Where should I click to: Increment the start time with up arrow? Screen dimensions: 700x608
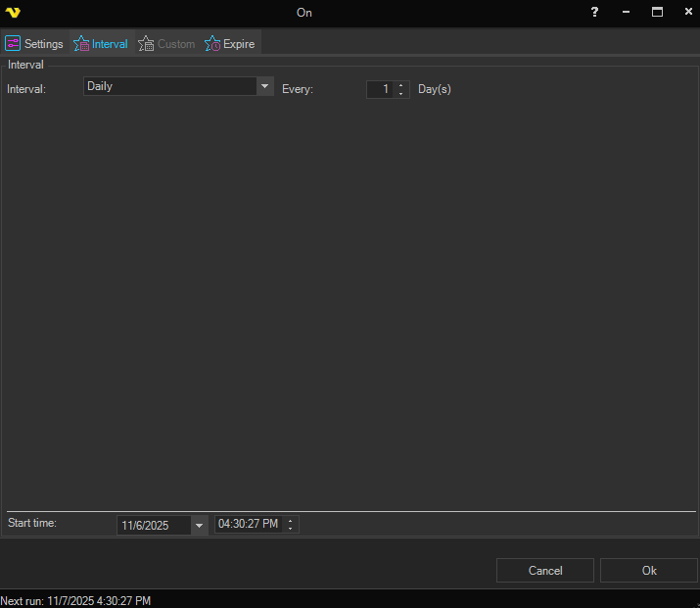click(291, 521)
